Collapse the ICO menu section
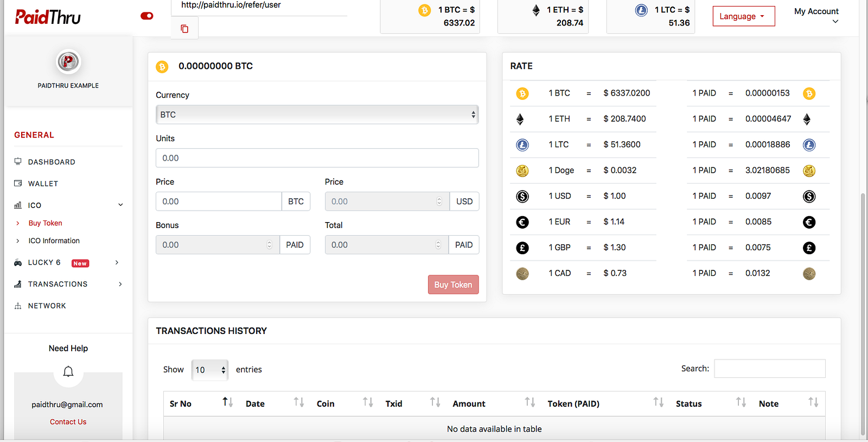Image resolution: width=868 pixels, height=442 pixels. coord(68,205)
